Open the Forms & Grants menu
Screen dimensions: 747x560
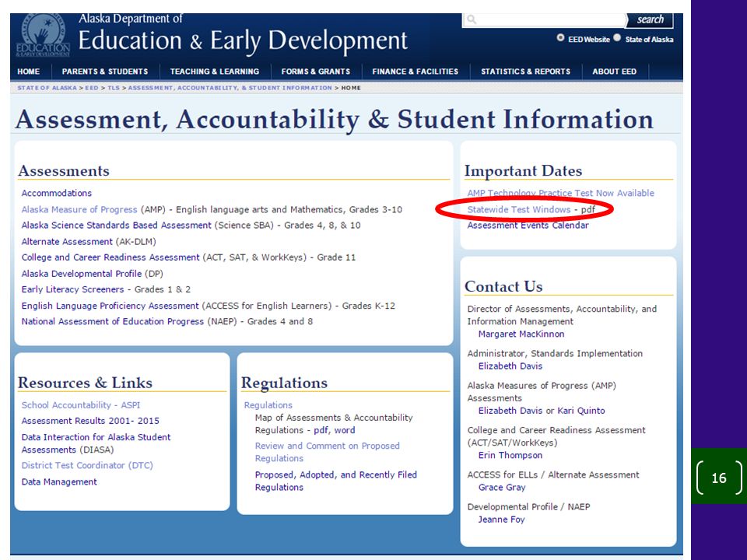tap(316, 72)
